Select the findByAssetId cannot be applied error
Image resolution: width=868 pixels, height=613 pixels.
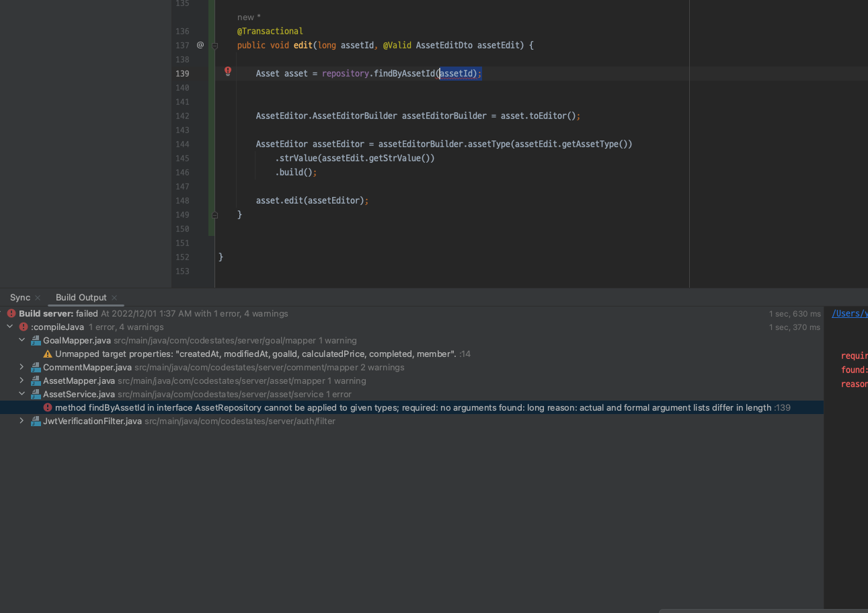(x=411, y=407)
